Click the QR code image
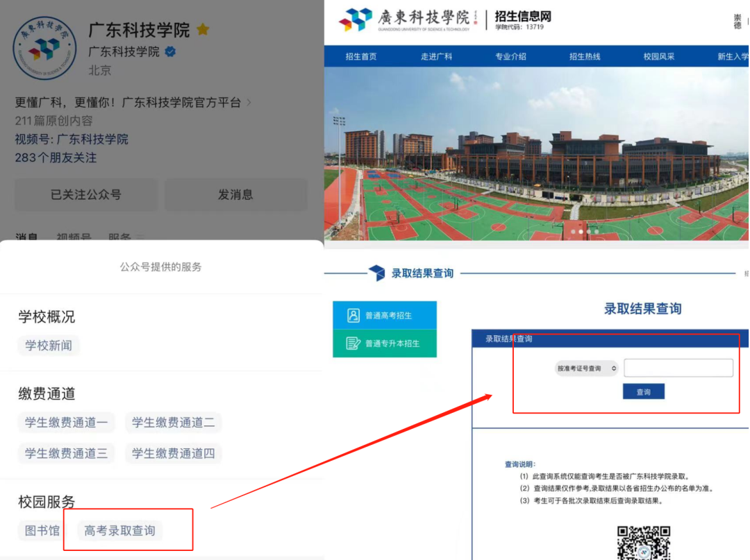Image resolution: width=750 pixels, height=560 pixels. pyautogui.click(x=644, y=543)
